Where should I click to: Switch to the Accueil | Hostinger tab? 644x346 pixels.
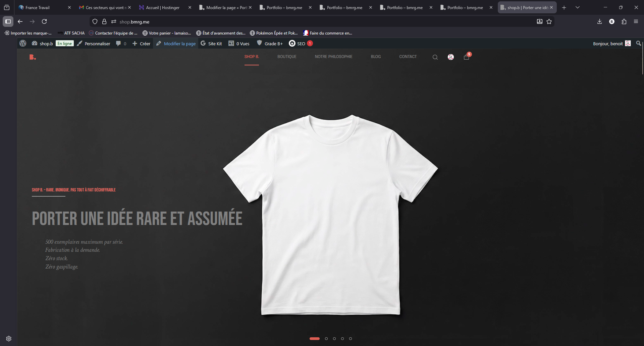[163, 7]
